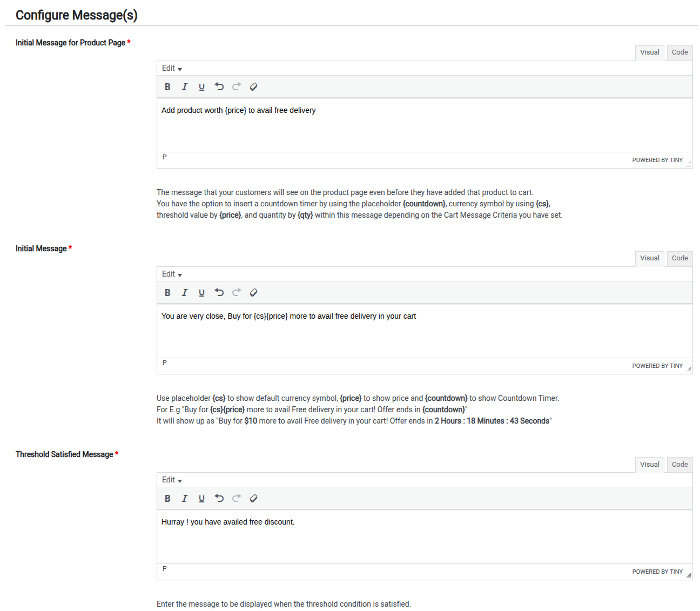
Task: Undo in Product Page message editor
Action: [x=219, y=87]
